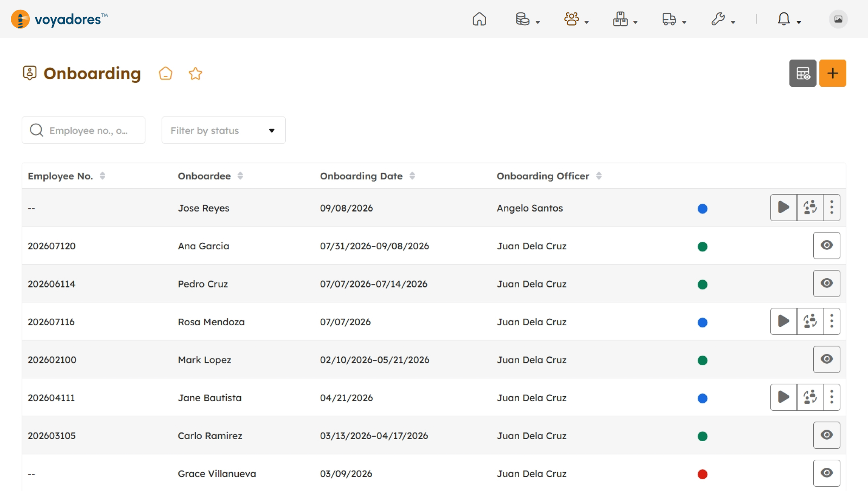Select employee number 202607120
The height and width of the screenshot is (491, 868).
click(51, 246)
